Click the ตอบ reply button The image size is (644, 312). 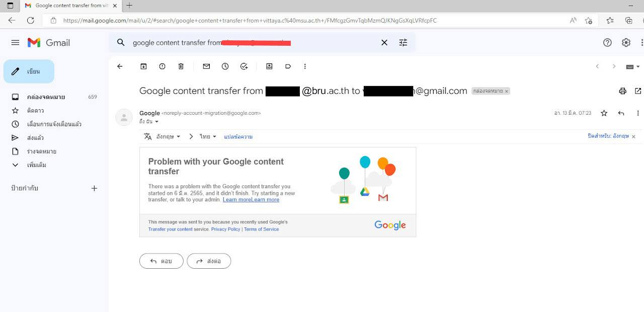(162, 261)
